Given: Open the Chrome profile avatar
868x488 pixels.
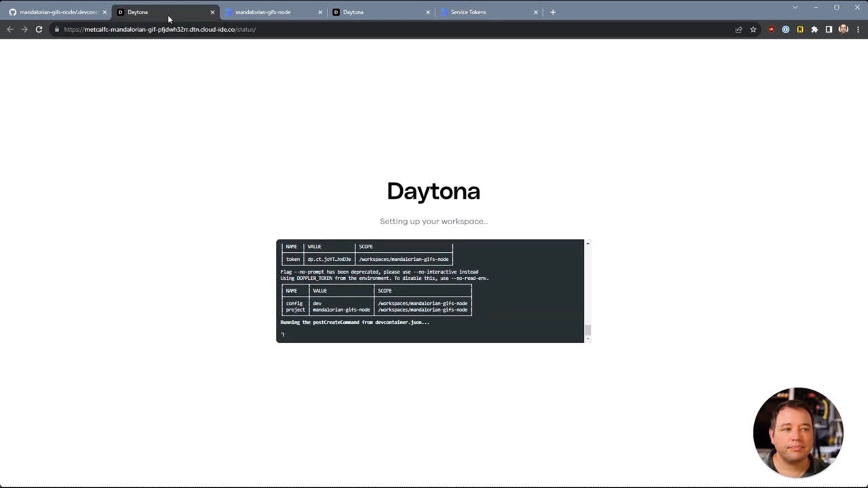Looking at the screenshot, I should 844,29.
